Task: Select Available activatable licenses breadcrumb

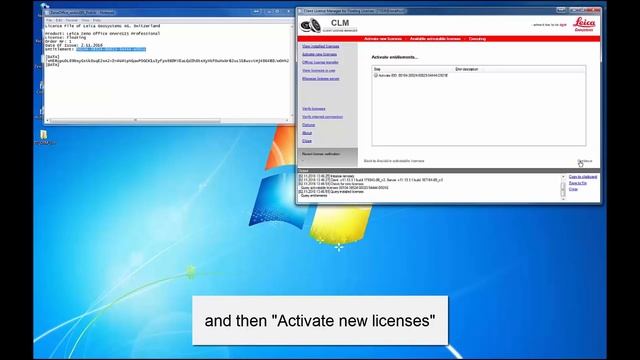Action: click(x=435, y=39)
